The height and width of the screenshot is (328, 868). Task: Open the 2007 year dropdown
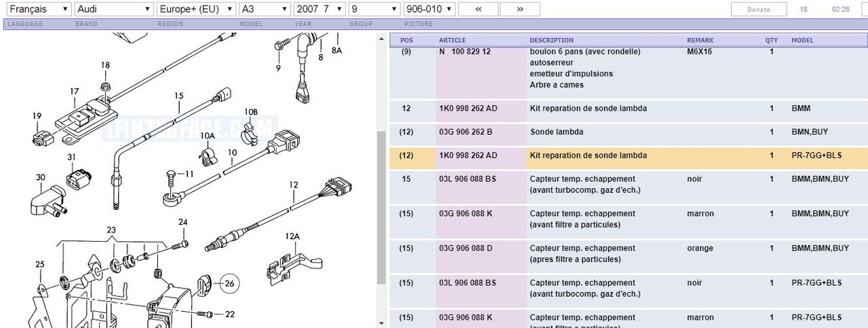coord(319,10)
